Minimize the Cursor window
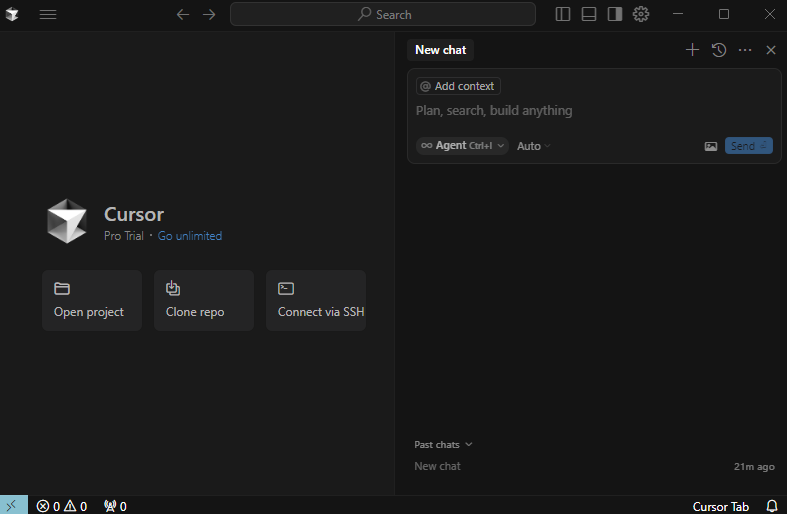The height and width of the screenshot is (514, 787). point(678,14)
